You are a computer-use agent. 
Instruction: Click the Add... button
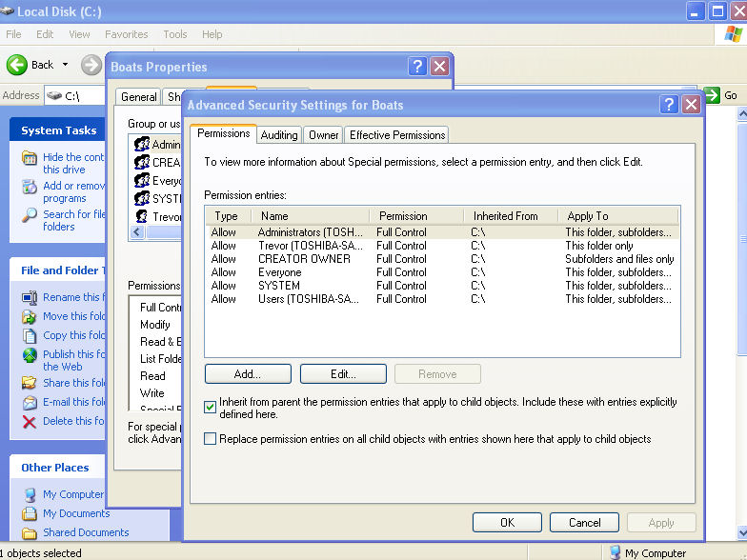tap(248, 373)
